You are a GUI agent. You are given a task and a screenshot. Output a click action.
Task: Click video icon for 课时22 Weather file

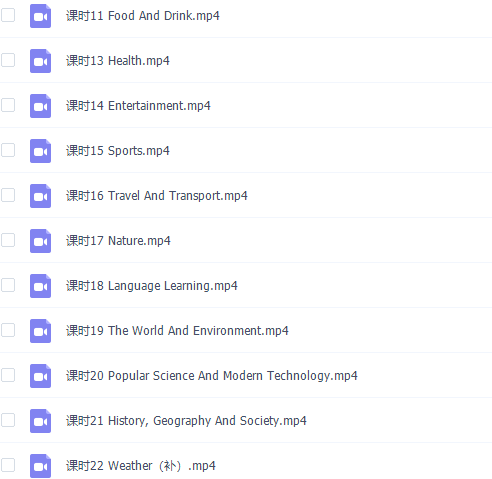(40, 466)
